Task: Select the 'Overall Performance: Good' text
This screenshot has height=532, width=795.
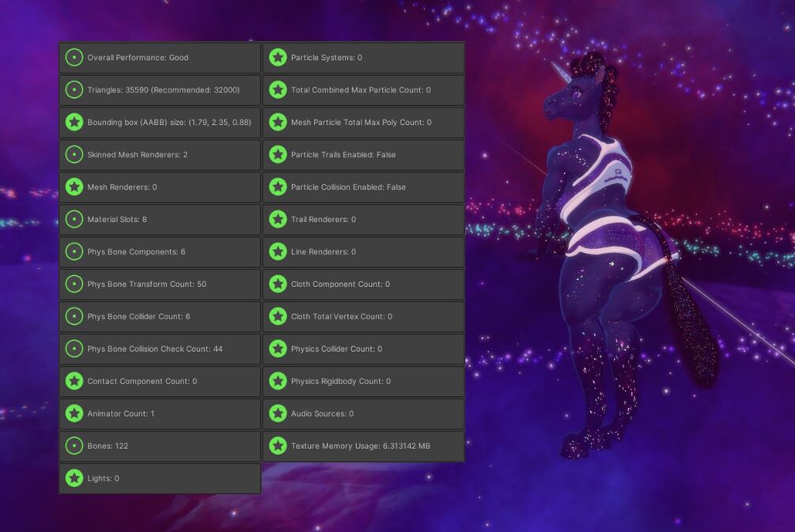Action: pyautogui.click(x=138, y=58)
